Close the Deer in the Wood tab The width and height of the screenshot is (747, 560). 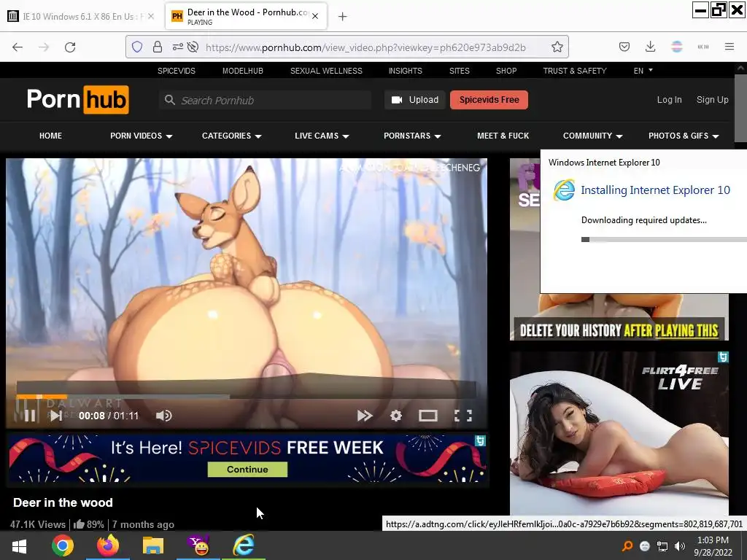pyautogui.click(x=315, y=16)
